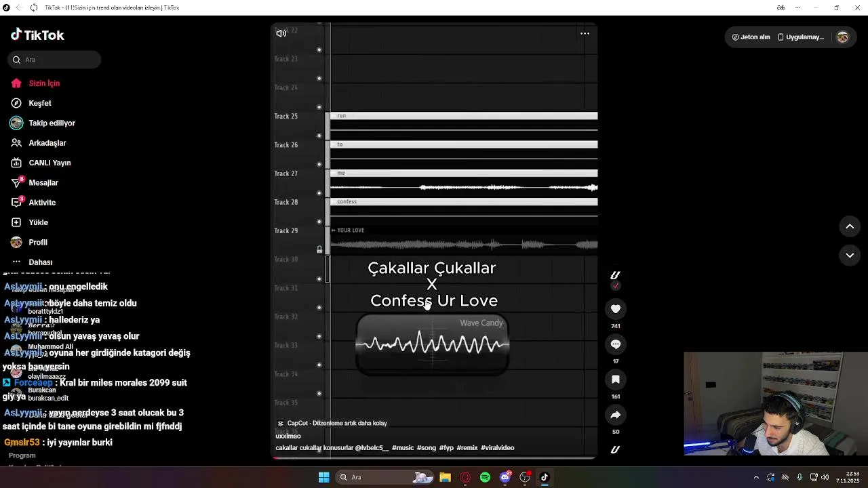Click Uygulamayı get app button
The width and height of the screenshot is (868, 488).
[x=801, y=37]
